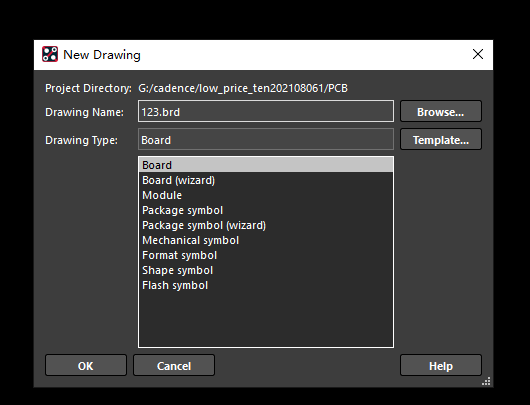Image resolution: width=530 pixels, height=405 pixels.
Task: Confirm with the OK button
Action: pos(86,365)
